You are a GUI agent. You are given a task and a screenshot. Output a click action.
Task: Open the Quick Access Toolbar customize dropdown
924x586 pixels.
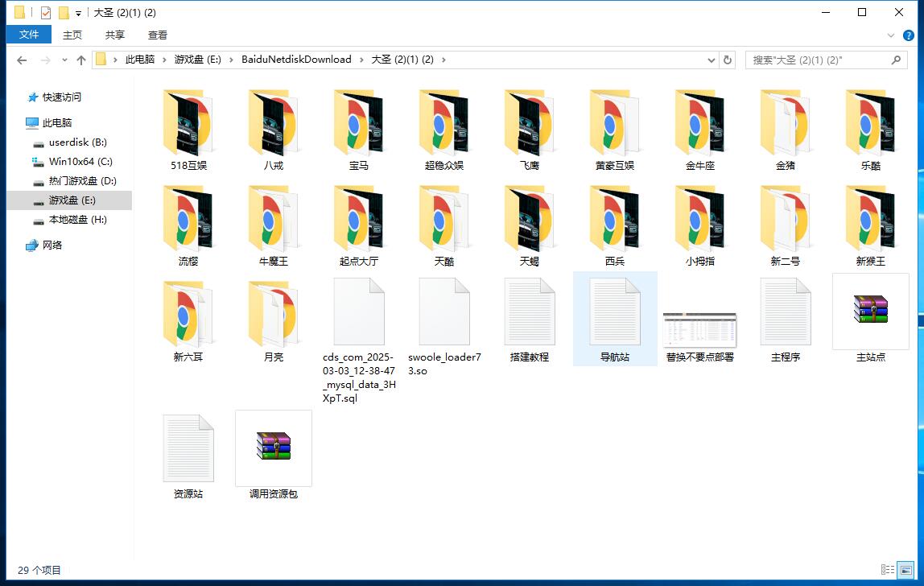[78, 13]
